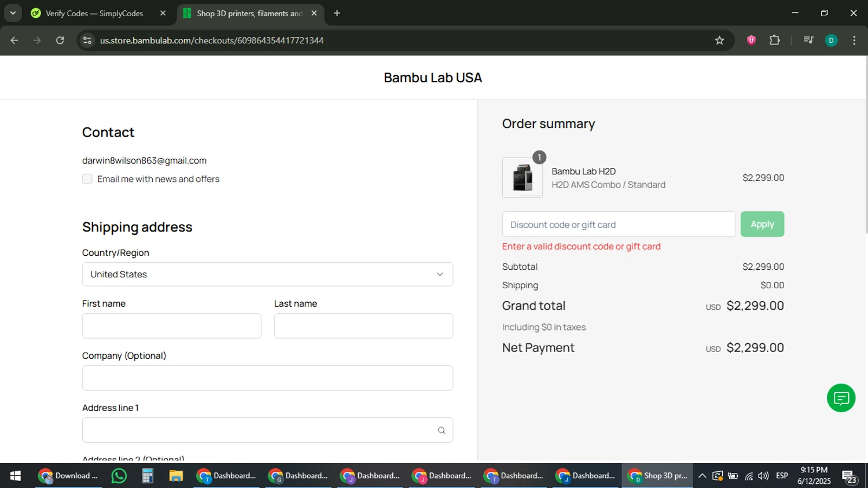The height and width of the screenshot is (488, 868).
Task: Click the Apply discount button
Action: (762, 224)
